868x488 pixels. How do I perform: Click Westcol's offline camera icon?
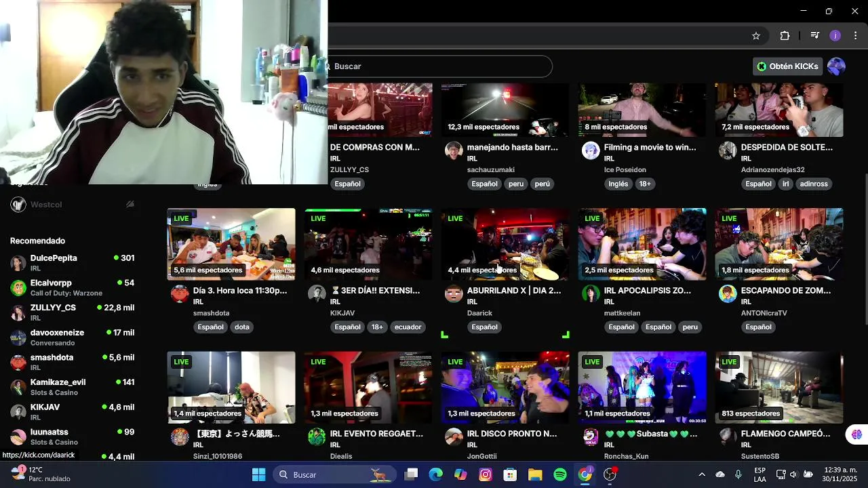coord(130,205)
